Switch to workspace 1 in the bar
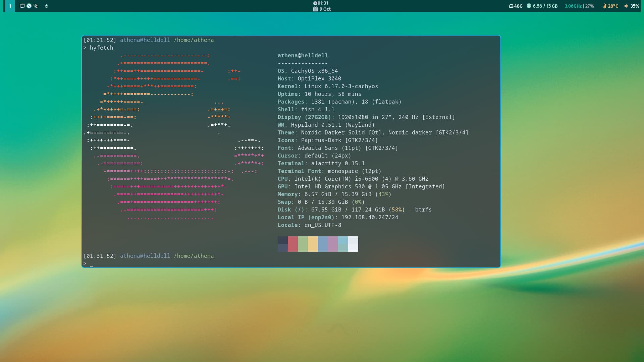This screenshot has width=644, height=362. pyautogui.click(x=10, y=6)
